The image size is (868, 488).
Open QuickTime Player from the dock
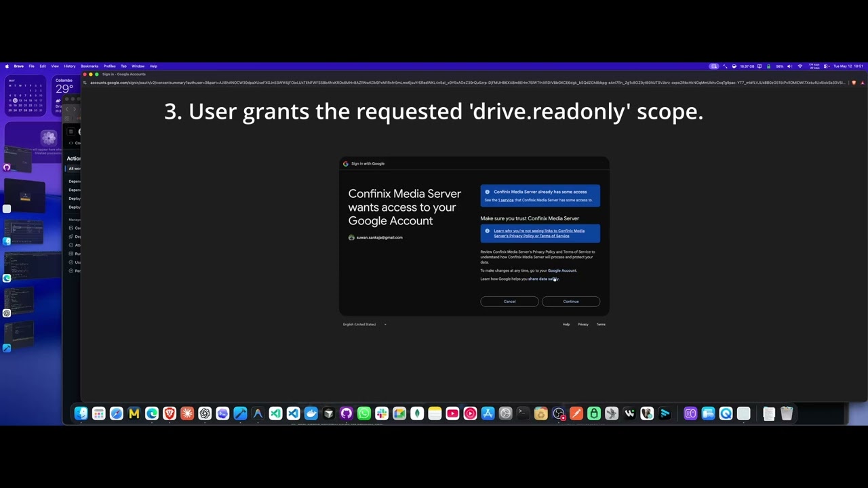726,413
